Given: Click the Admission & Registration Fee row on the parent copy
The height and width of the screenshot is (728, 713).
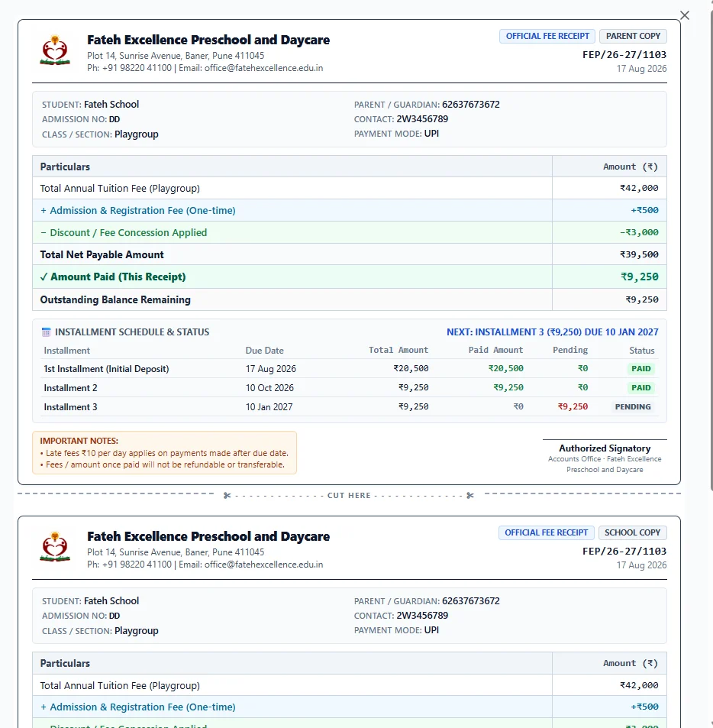Looking at the screenshot, I should [x=350, y=210].
